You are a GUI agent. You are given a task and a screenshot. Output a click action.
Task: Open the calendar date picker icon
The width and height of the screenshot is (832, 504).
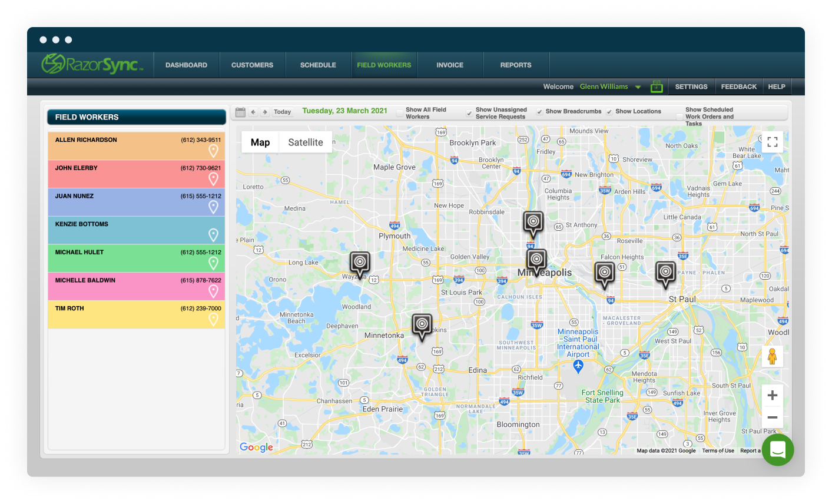point(240,112)
